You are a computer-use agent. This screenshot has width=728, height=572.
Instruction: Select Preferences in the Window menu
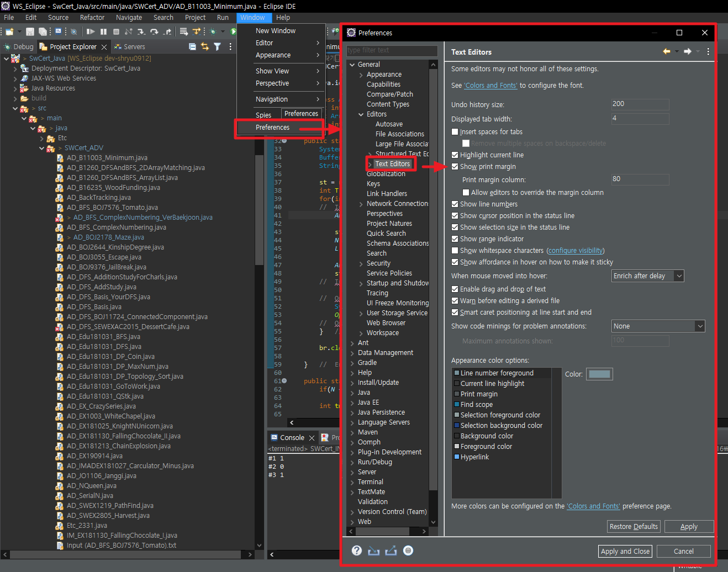pos(281,128)
